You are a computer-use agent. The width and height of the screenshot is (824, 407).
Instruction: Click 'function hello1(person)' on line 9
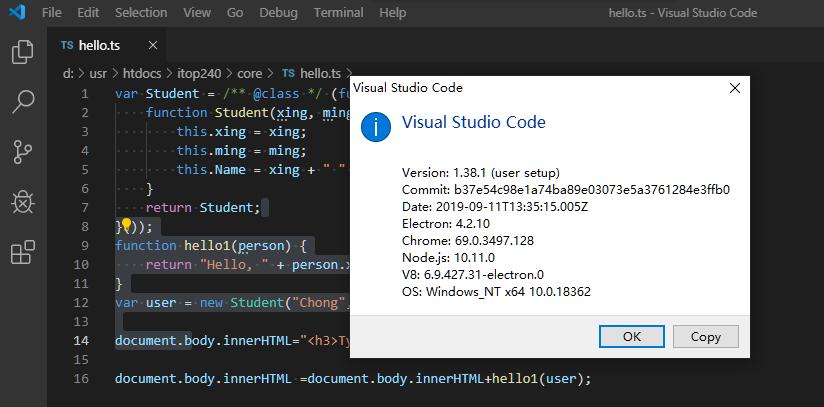(x=203, y=246)
